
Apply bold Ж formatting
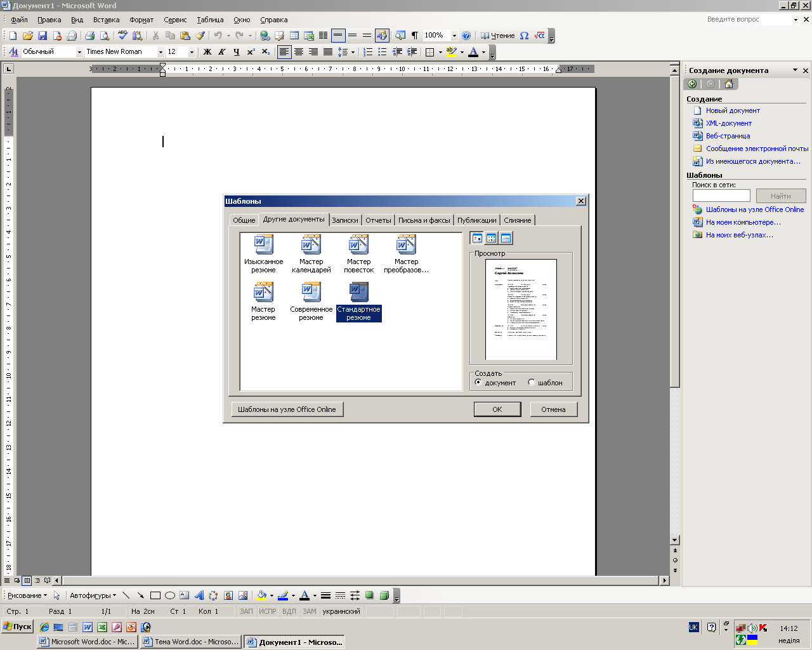tap(207, 52)
